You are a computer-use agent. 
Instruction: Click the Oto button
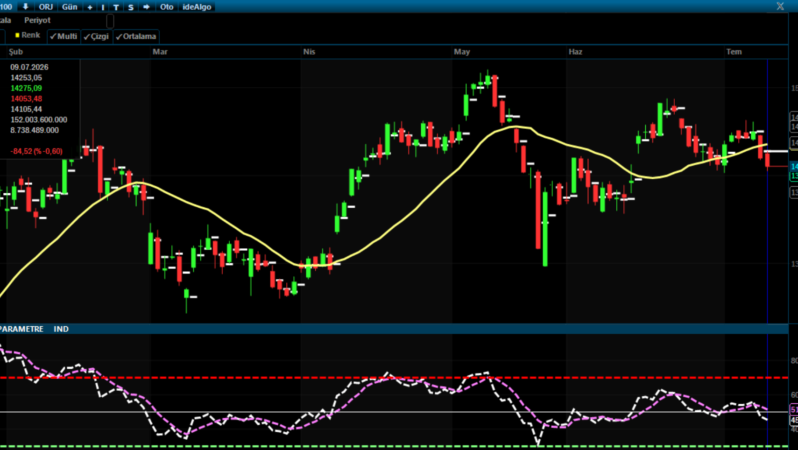pos(166,7)
